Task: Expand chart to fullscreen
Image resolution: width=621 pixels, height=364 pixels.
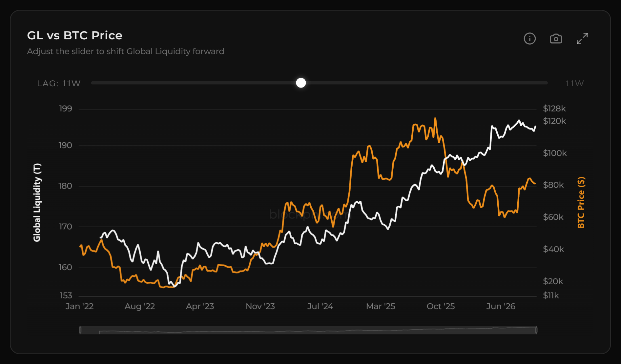Action: point(582,39)
